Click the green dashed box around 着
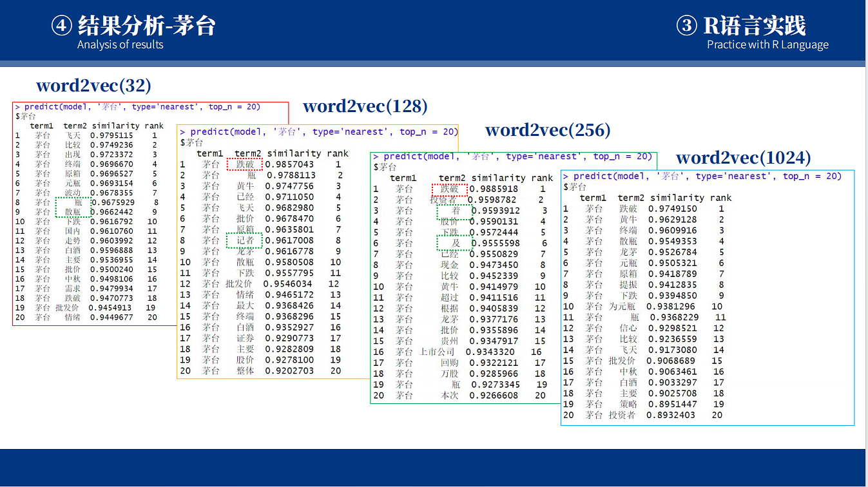This screenshot has height=487, width=868. (454, 211)
